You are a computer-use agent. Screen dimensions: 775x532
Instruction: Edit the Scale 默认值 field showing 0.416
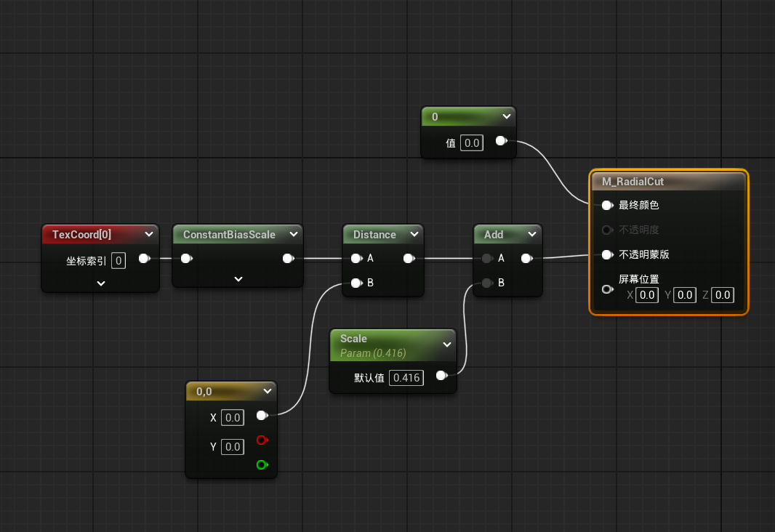(x=406, y=377)
